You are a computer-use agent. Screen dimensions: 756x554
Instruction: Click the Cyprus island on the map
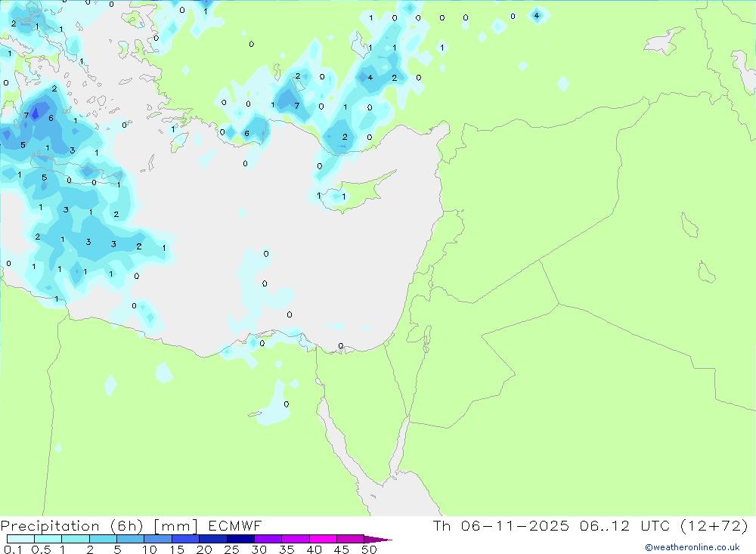(x=357, y=193)
